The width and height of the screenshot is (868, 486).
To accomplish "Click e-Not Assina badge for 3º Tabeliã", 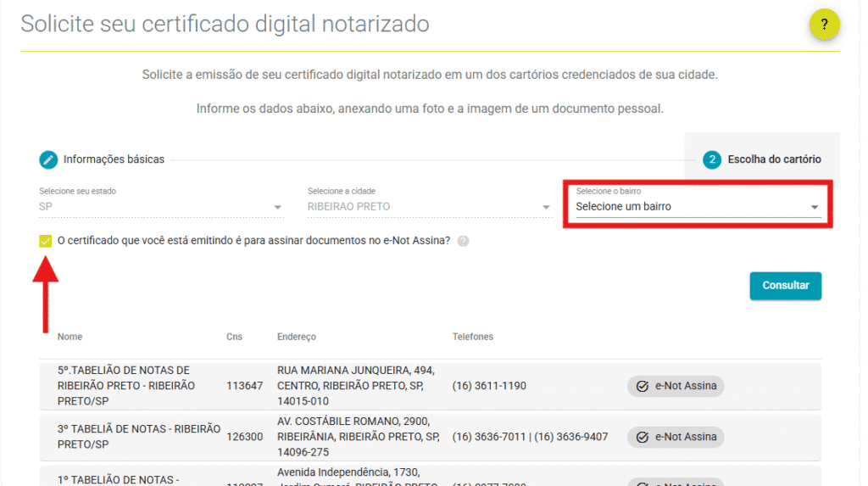I will click(676, 437).
